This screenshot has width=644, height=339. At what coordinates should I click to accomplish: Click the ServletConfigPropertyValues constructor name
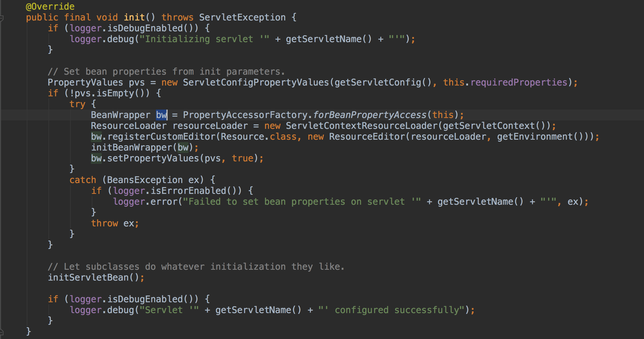[x=256, y=82]
